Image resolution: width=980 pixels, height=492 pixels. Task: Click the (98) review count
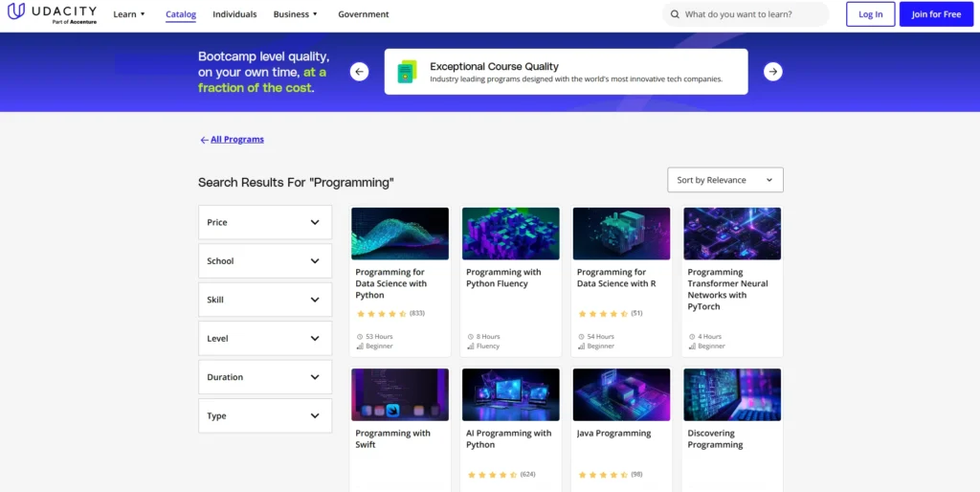tap(636, 475)
